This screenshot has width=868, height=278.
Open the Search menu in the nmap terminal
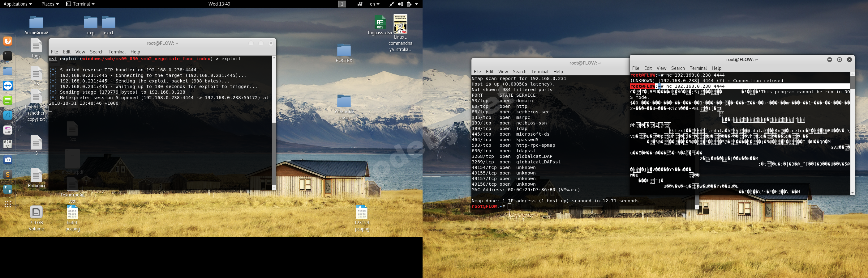[519, 71]
